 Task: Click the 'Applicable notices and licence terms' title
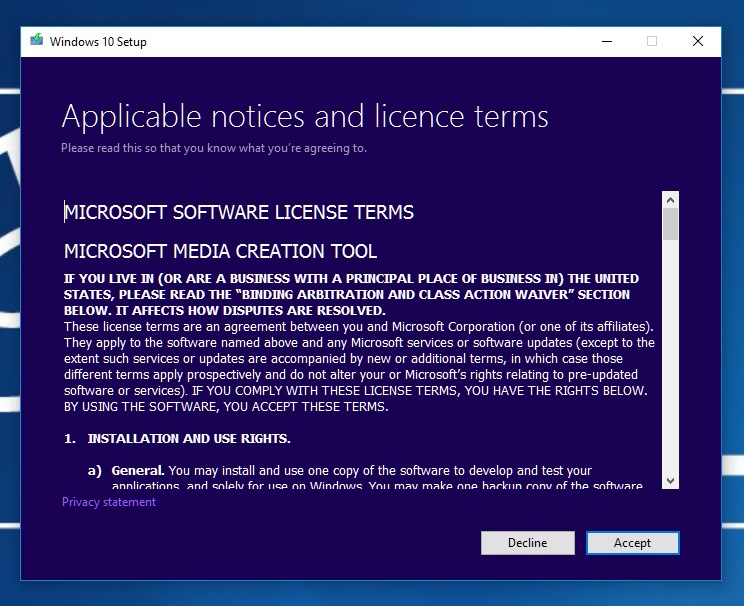tap(305, 117)
